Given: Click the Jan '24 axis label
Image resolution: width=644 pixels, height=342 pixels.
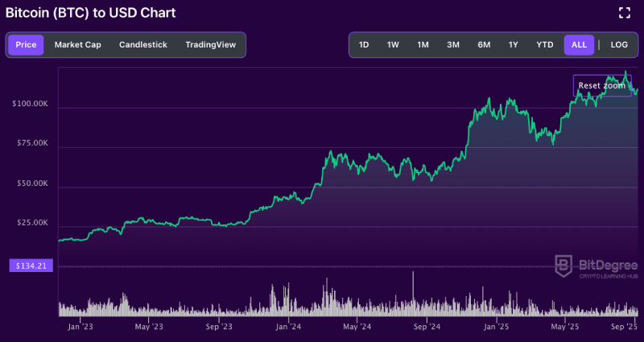Looking at the screenshot, I should (288, 327).
